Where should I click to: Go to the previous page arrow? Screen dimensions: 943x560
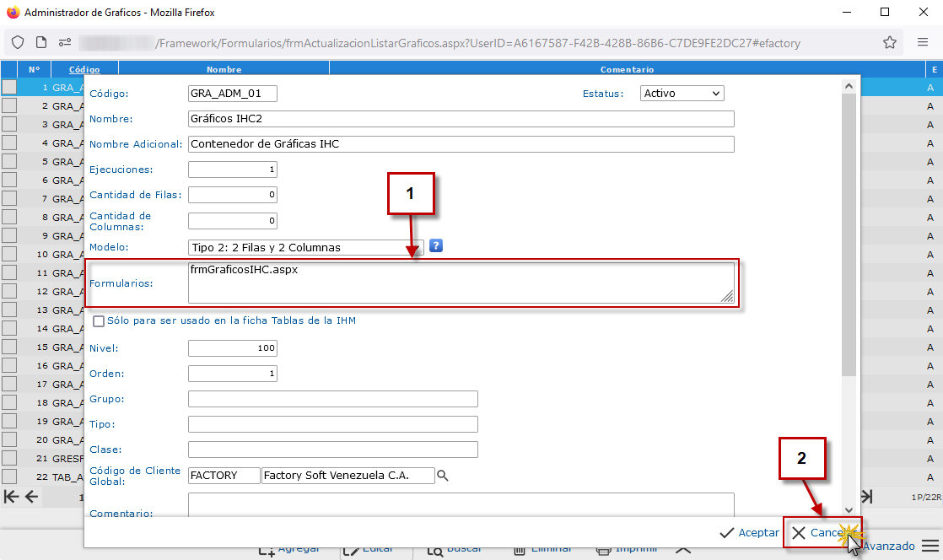[x=31, y=496]
